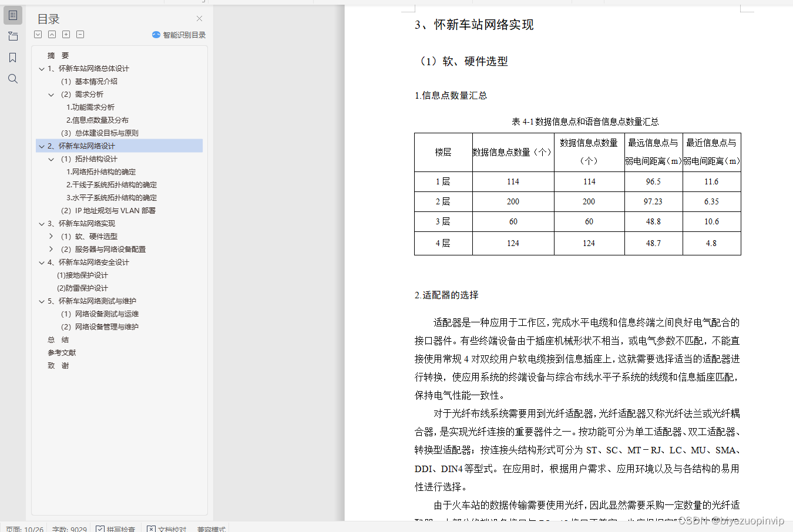
Task: Toggle 文档校对 document proofing in status bar
Action: click(166, 529)
